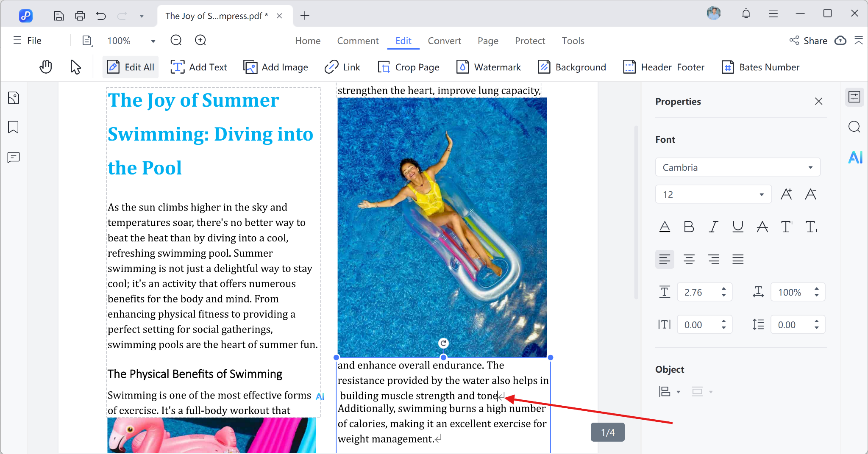Screen dimensions: 868x454
Task: Toggle italic text formatting
Action: (713, 227)
